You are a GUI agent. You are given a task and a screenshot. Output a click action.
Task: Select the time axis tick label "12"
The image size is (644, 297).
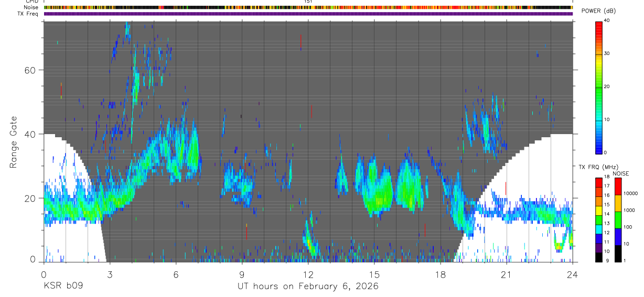pyautogui.click(x=308, y=274)
